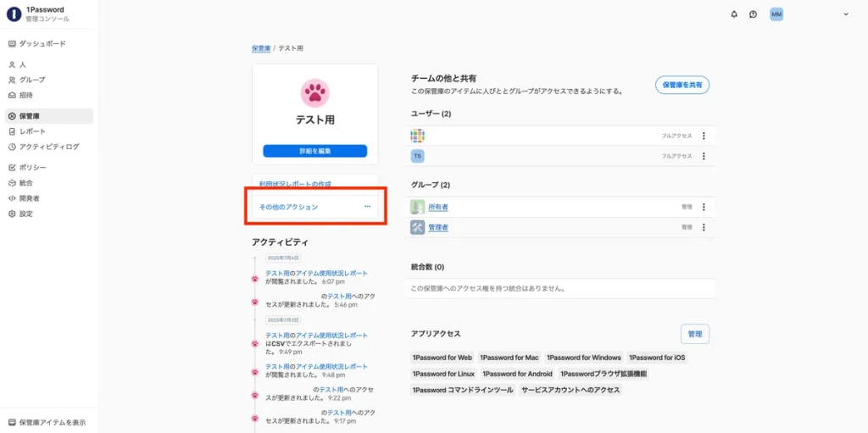Open options menu for the TS user
868x433 pixels.
click(703, 156)
